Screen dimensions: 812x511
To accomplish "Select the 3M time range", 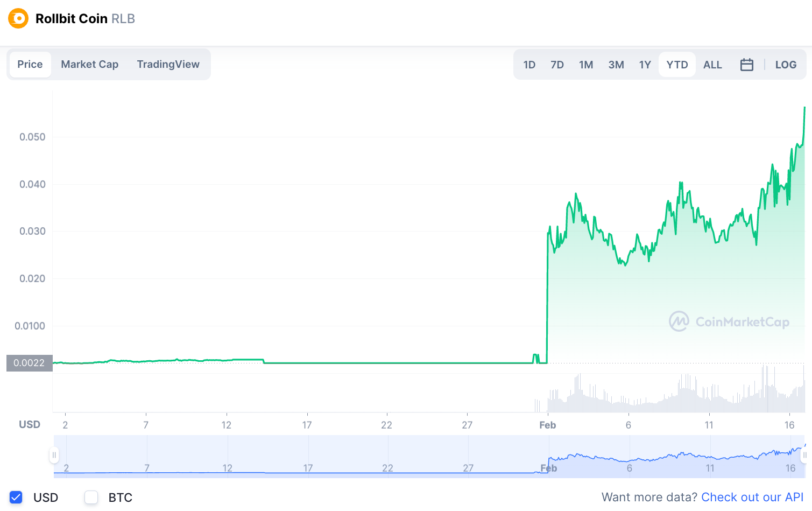I will tap(616, 65).
